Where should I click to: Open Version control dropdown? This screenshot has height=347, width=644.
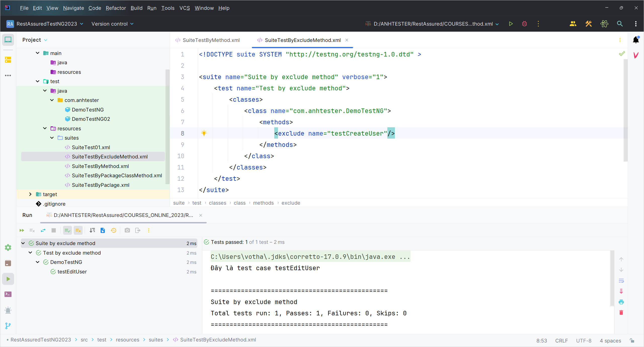pos(112,24)
